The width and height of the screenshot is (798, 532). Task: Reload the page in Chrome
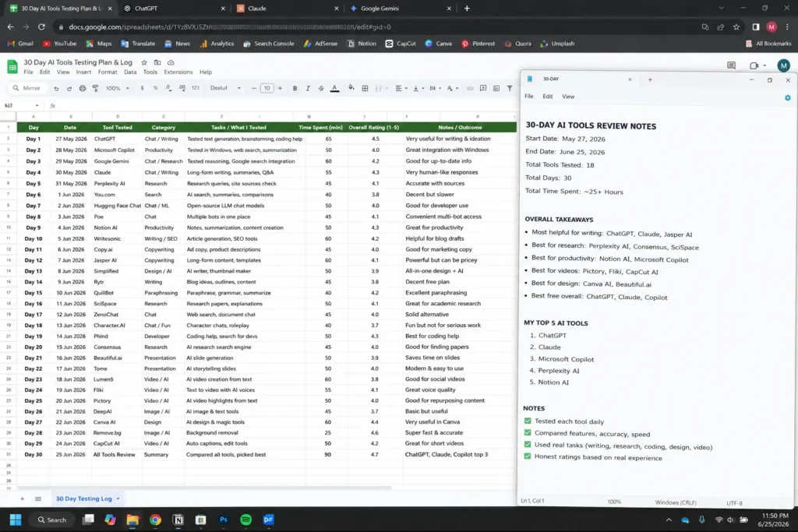(x=42, y=27)
